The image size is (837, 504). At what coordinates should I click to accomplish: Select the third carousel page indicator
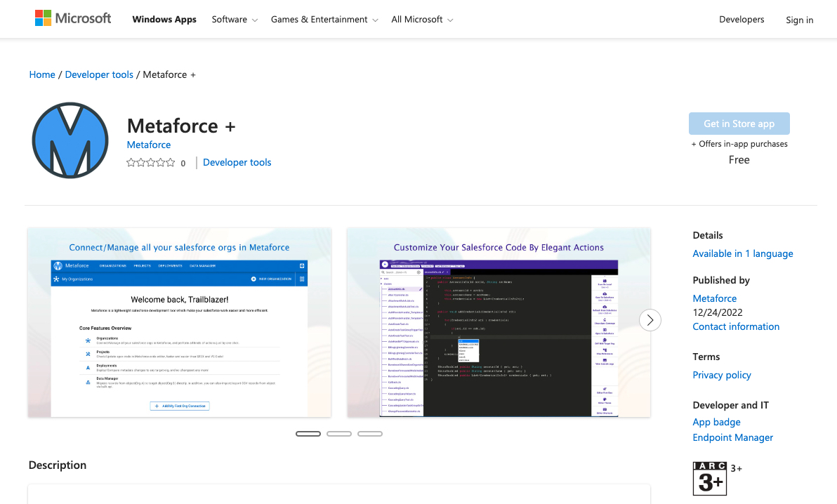coord(370,434)
